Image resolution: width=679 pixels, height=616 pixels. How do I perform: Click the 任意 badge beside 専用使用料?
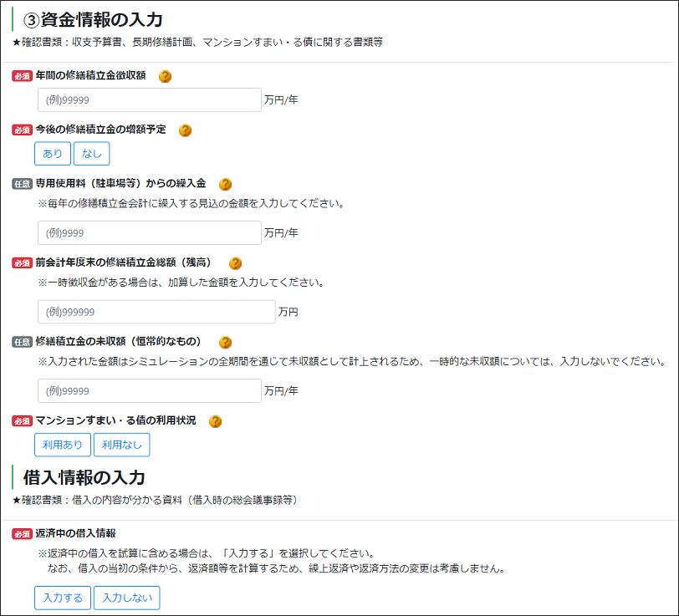(22, 184)
